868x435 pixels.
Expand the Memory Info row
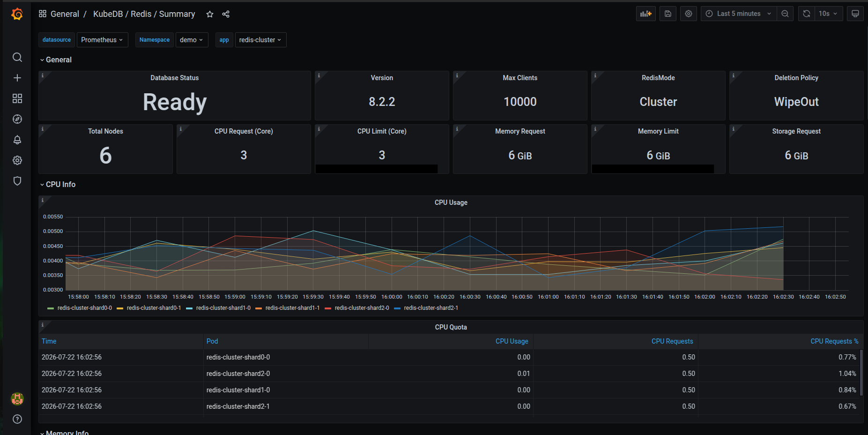click(x=64, y=432)
